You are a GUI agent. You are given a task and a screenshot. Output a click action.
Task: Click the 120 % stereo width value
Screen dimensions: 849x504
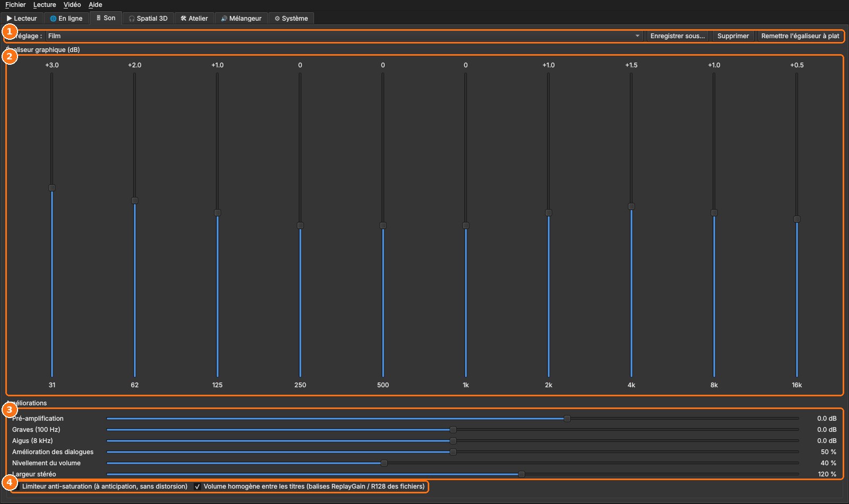(x=827, y=474)
